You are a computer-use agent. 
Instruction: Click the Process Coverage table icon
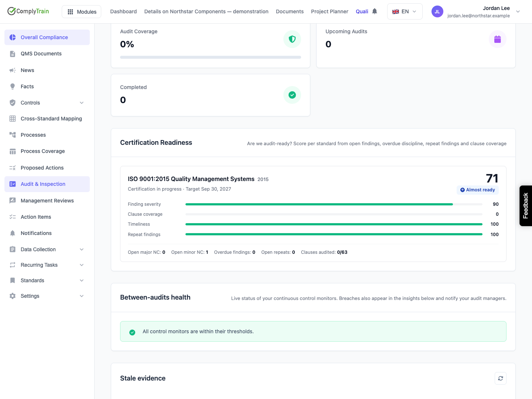coord(13,151)
